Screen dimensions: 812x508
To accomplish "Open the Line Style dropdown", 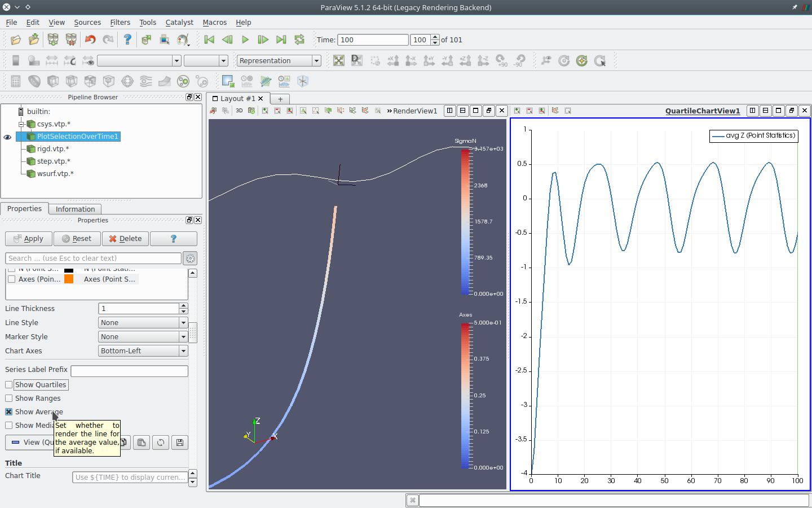I will [x=143, y=323].
